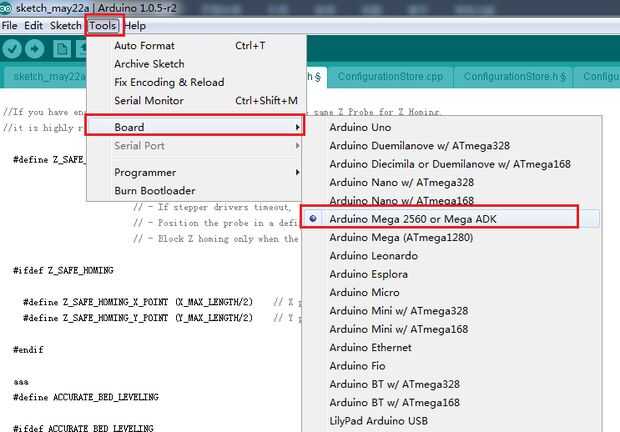Choose Arduino BT w/ ATmega168
The height and width of the screenshot is (432, 620).
coord(451,402)
